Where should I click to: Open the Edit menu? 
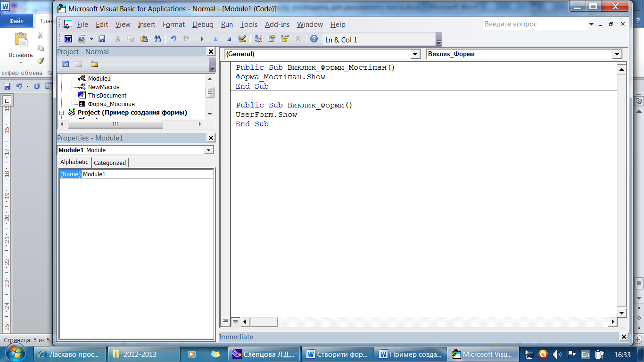[x=102, y=25]
